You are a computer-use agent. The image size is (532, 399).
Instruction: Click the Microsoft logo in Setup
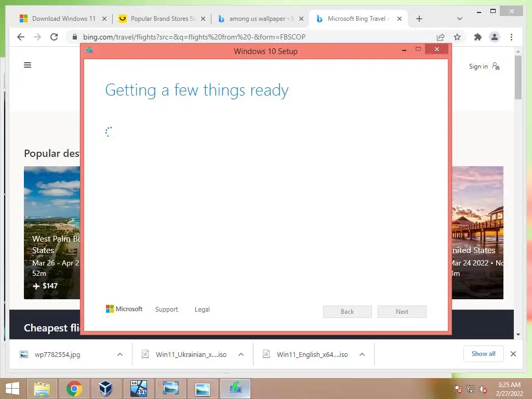click(x=124, y=309)
